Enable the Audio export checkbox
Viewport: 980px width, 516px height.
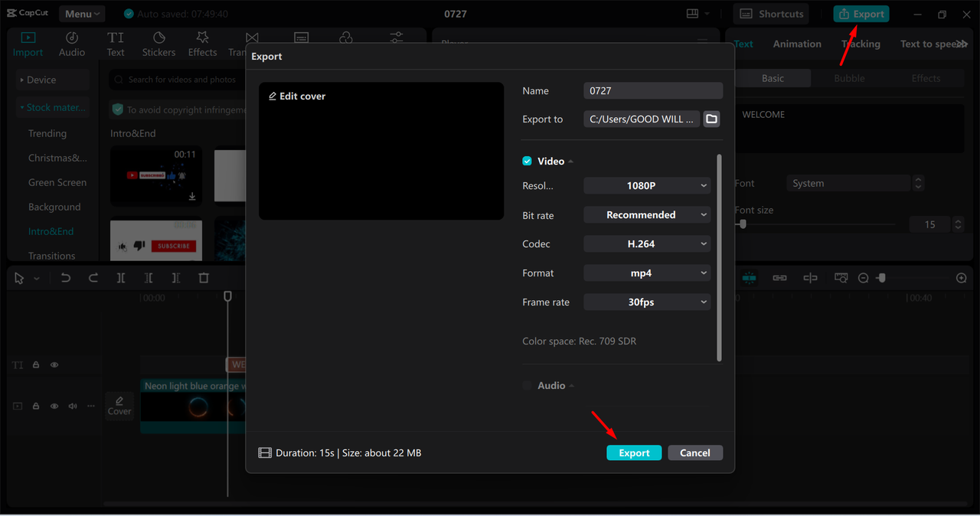[x=527, y=386]
